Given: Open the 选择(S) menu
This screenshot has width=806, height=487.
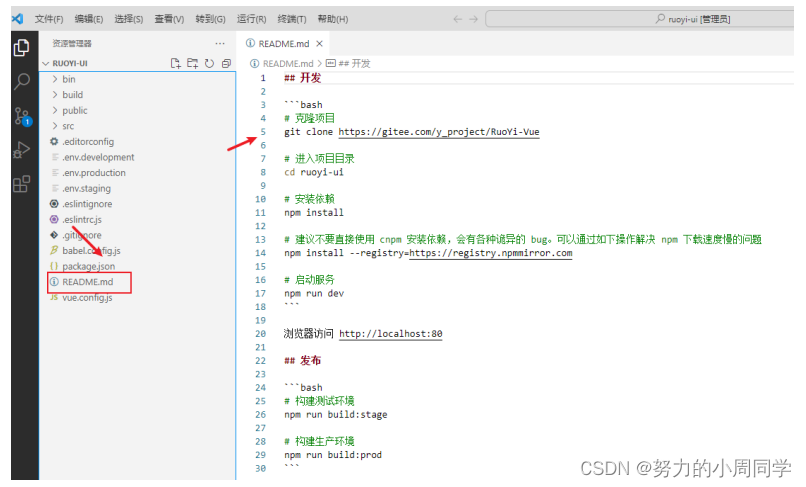Looking at the screenshot, I should [129, 19].
